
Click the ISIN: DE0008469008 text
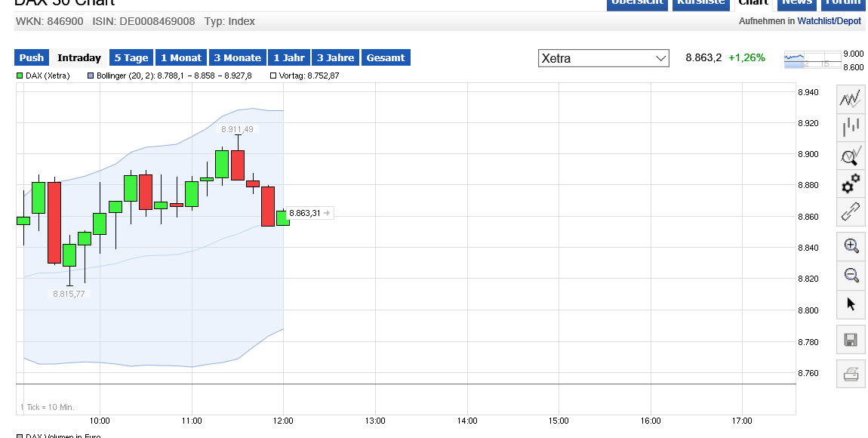point(143,22)
